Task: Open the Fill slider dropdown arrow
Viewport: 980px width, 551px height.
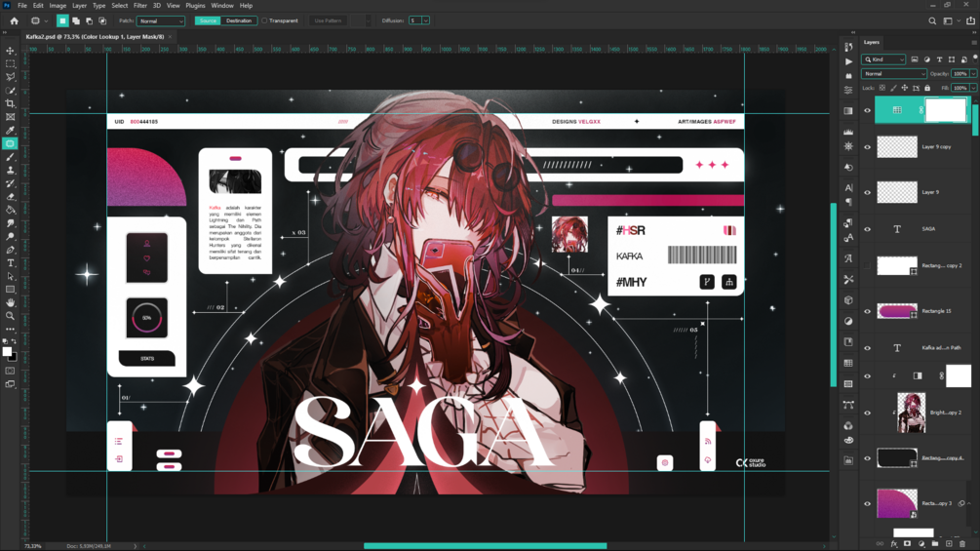Action: tap(974, 88)
